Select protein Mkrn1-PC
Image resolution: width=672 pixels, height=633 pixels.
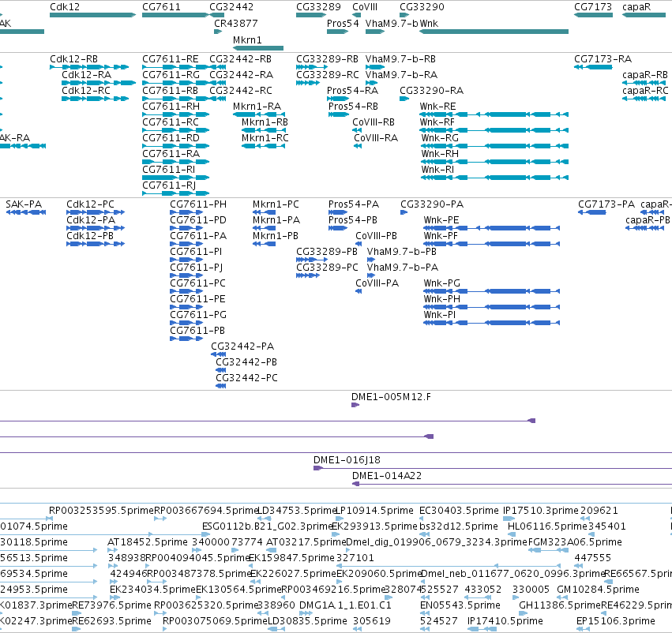coord(276,204)
